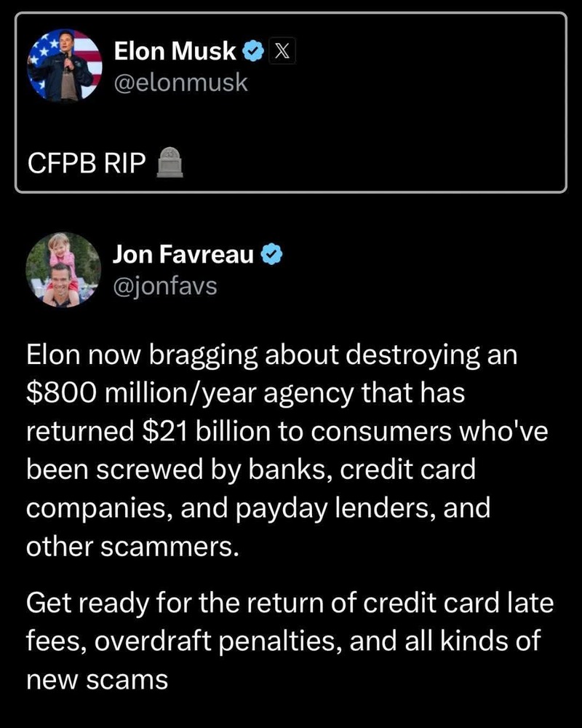
Task: Click the "$800" figure in the tweet
Action: click(62, 393)
